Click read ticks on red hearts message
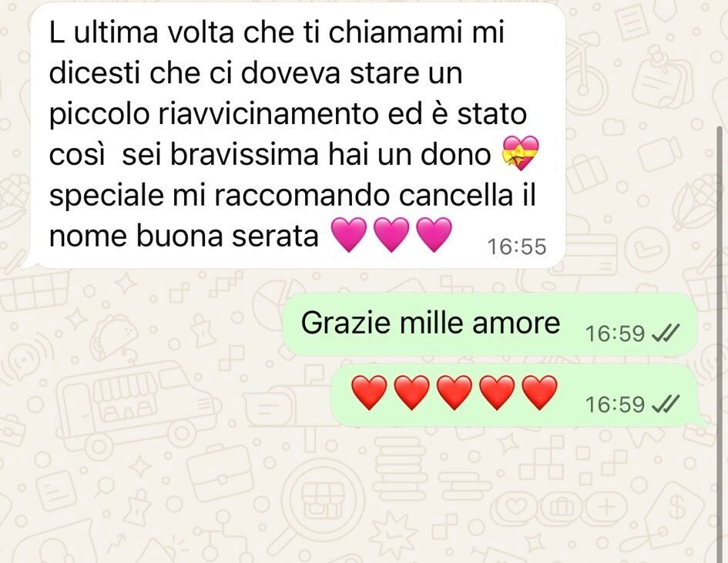 [x=666, y=404]
